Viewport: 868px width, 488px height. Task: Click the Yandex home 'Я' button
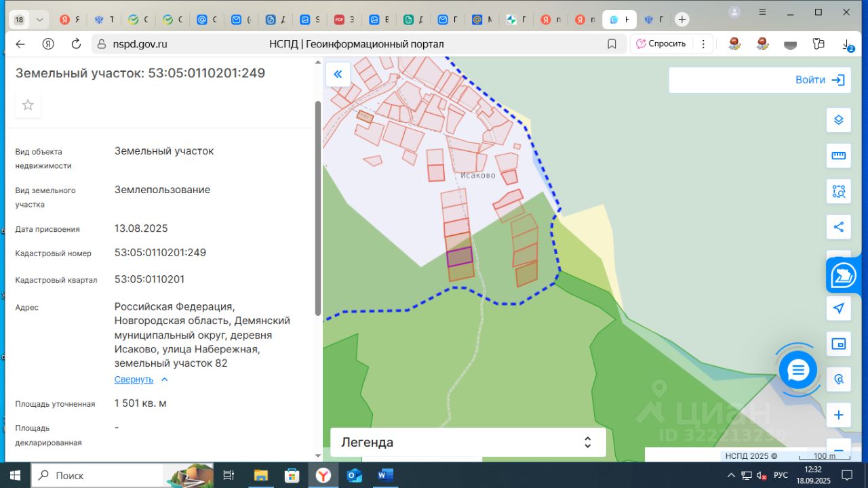click(x=48, y=44)
